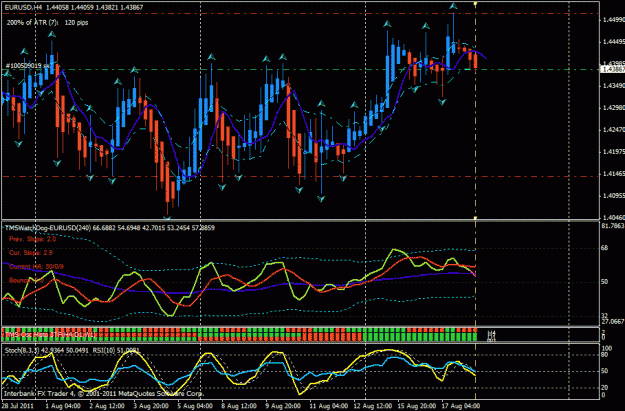Select the yellow marker atop the dashed vertical line
625x411 pixels.
pos(475,4)
